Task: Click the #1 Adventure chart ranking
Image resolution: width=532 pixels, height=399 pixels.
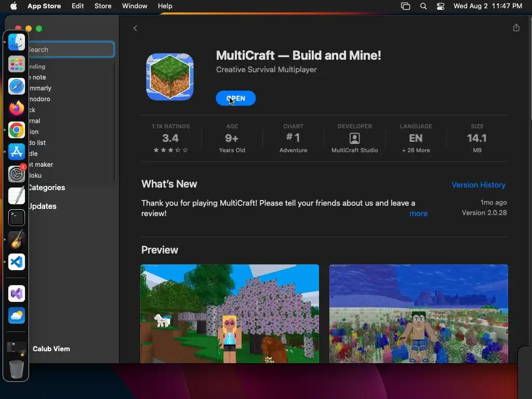Action: (x=293, y=138)
